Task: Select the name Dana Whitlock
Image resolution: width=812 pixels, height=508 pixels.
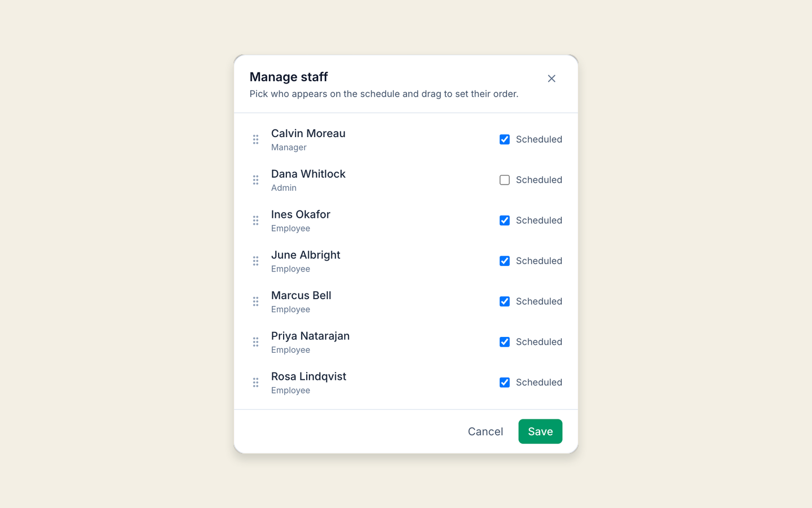Action: pyautogui.click(x=308, y=174)
